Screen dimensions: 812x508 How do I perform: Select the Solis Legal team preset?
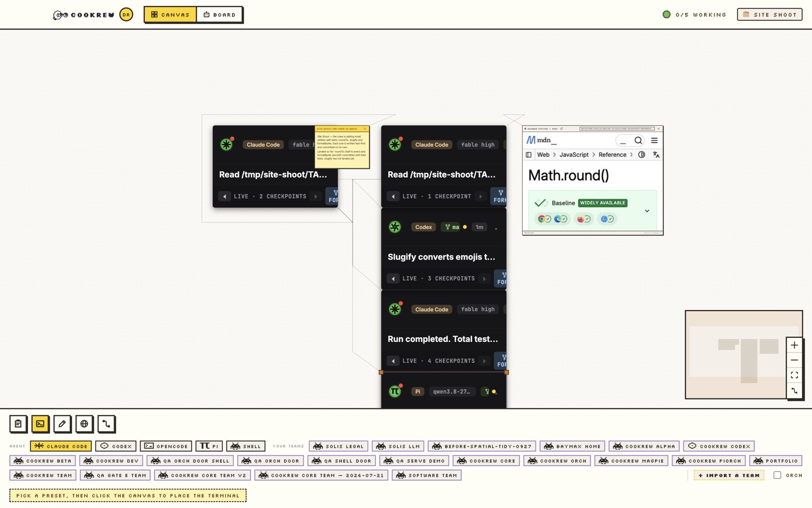(339, 446)
